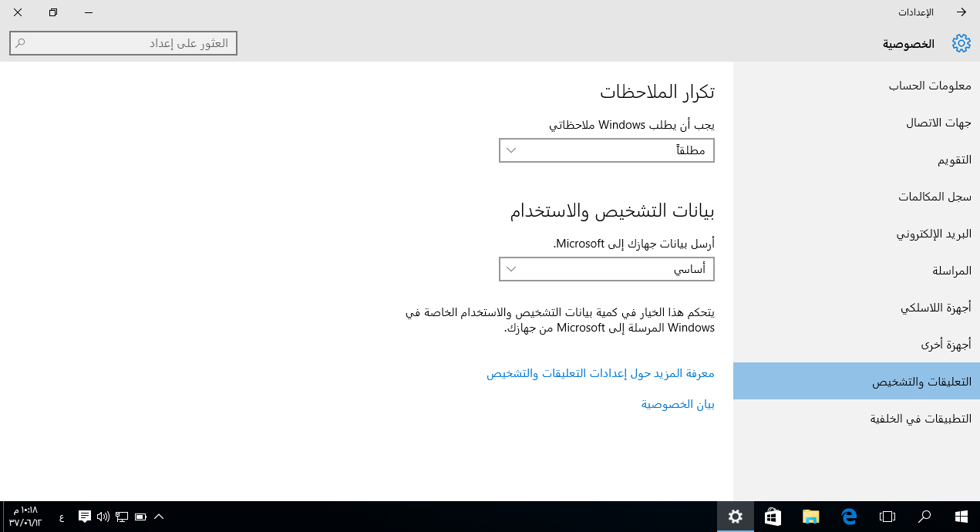Click the input language indicator ع
The height and width of the screenshot is (532, 980).
click(x=62, y=517)
